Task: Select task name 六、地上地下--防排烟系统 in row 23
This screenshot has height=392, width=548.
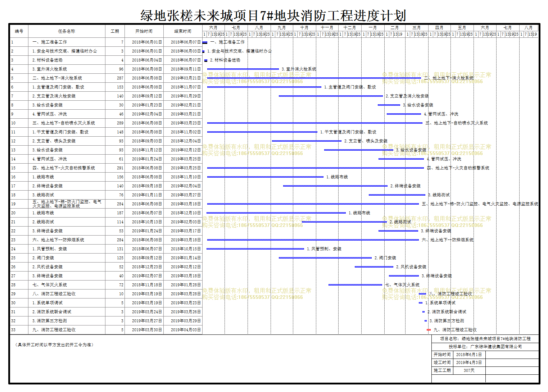Action: (58, 240)
